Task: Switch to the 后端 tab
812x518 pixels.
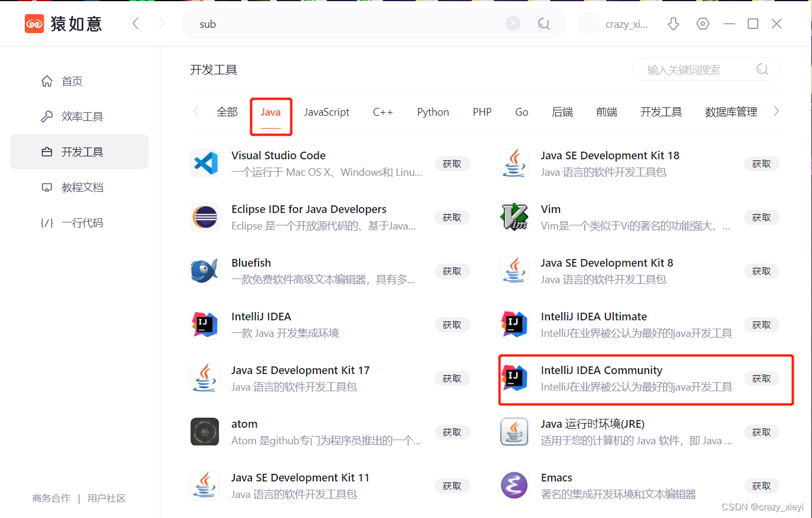Action: [x=562, y=112]
